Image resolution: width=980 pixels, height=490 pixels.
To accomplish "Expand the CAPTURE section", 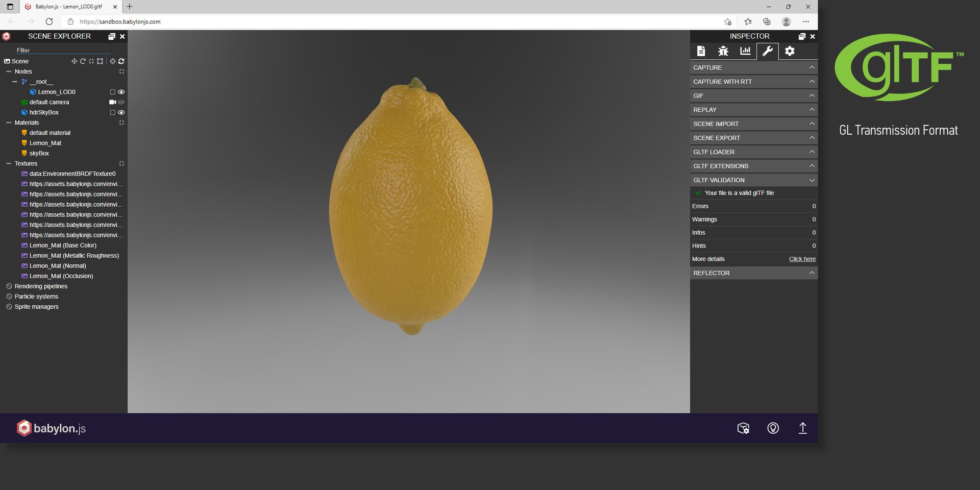I will pos(754,67).
